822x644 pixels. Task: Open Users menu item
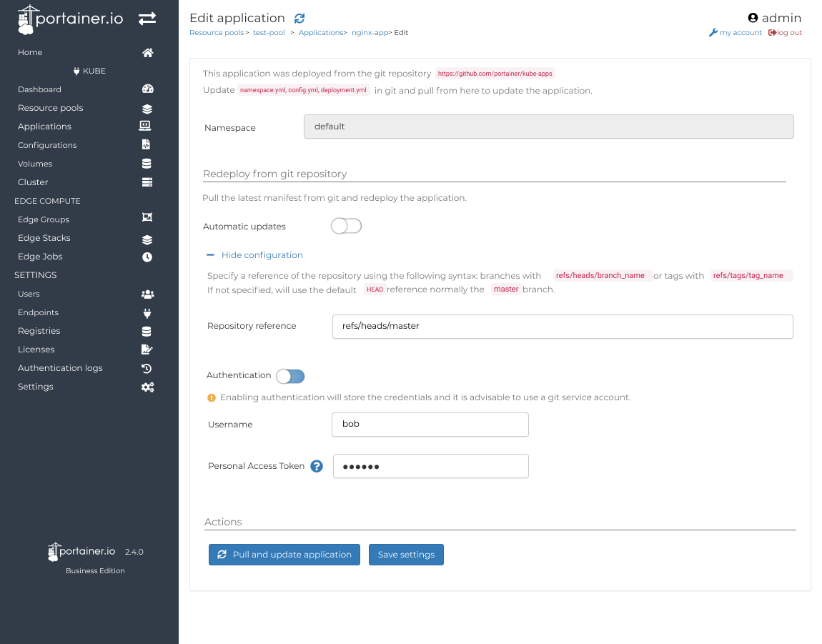coord(29,294)
